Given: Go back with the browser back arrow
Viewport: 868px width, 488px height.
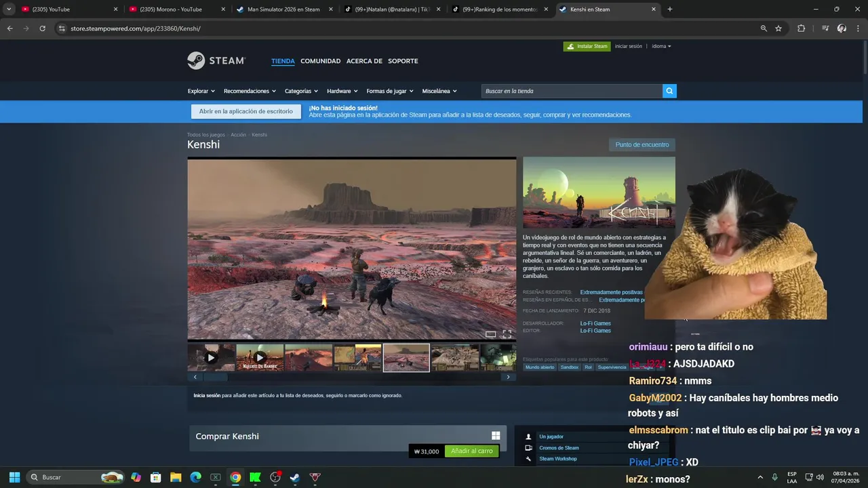Looking at the screenshot, I should (9, 28).
